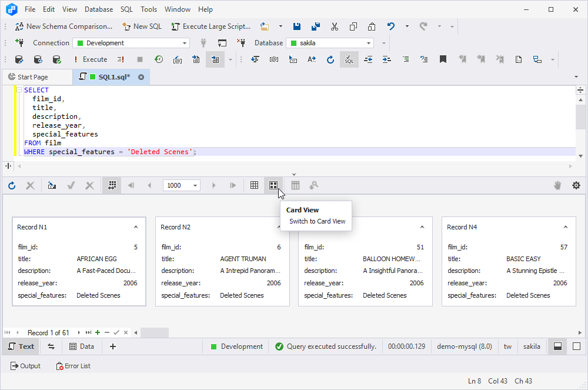
Task: Select the title AFRICAN EGG value
Action: pos(97,259)
